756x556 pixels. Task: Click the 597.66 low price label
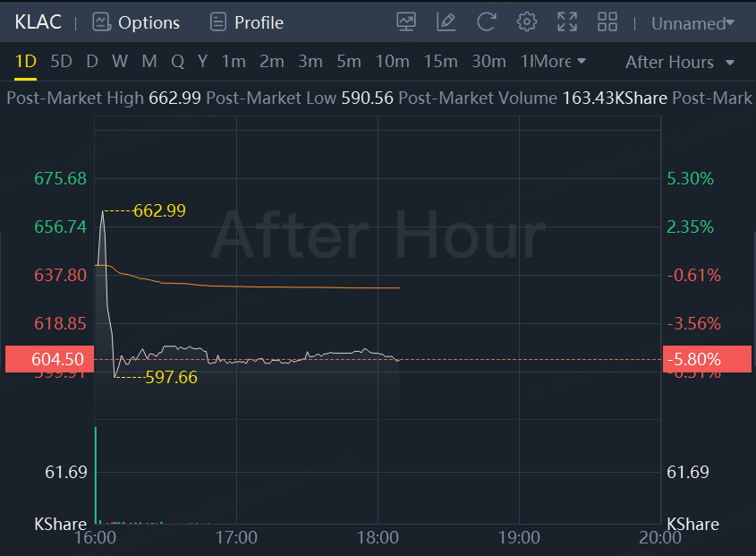[171, 378]
